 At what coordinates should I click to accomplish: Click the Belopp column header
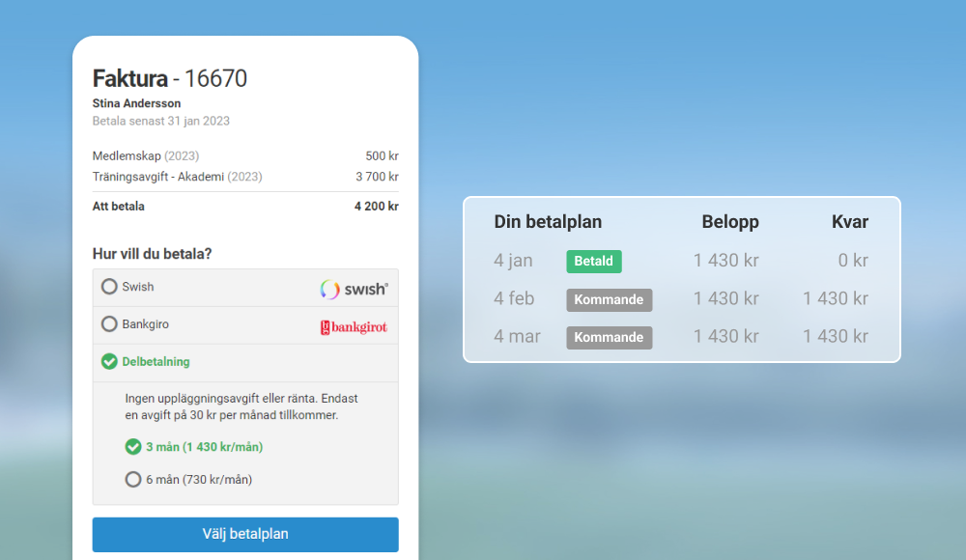729,222
